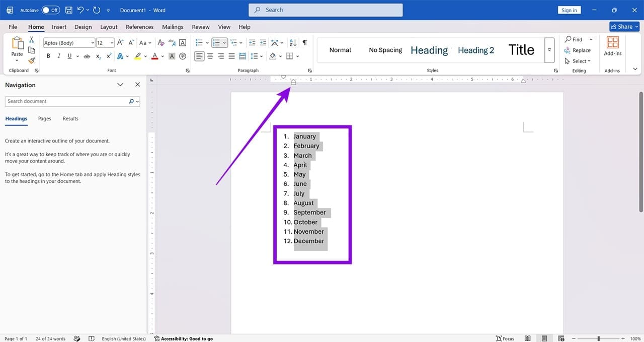Viewport: 644px width, 342px height.
Task: Open the Paragraph settings dialog launcher
Action: (309, 71)
